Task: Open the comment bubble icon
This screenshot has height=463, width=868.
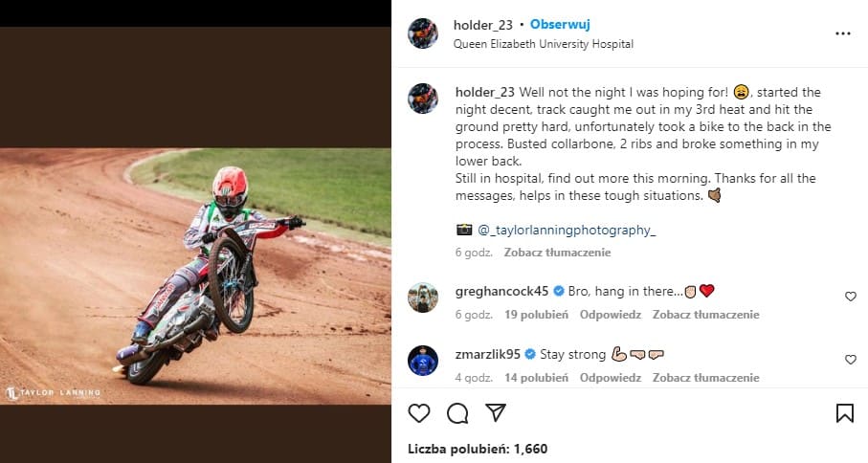Action: point(457,413)
